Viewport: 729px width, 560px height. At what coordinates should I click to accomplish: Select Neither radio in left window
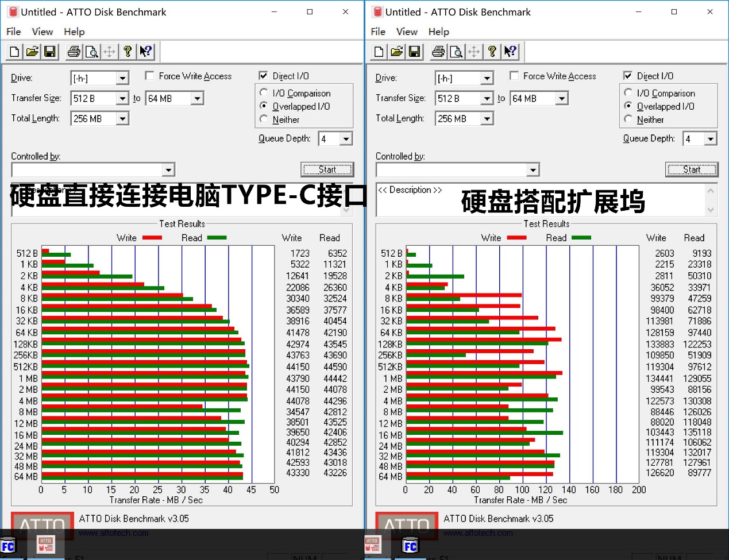(264, 119)
